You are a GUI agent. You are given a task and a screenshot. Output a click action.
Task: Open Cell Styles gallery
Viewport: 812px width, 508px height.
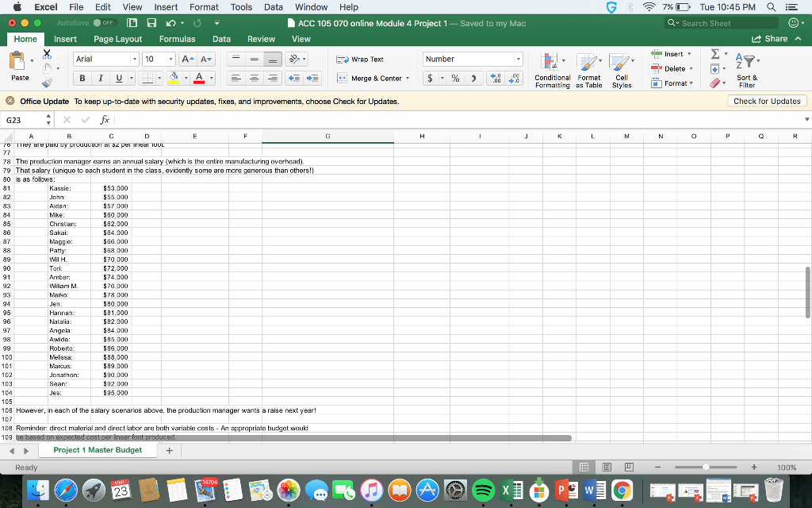[622, 71]
